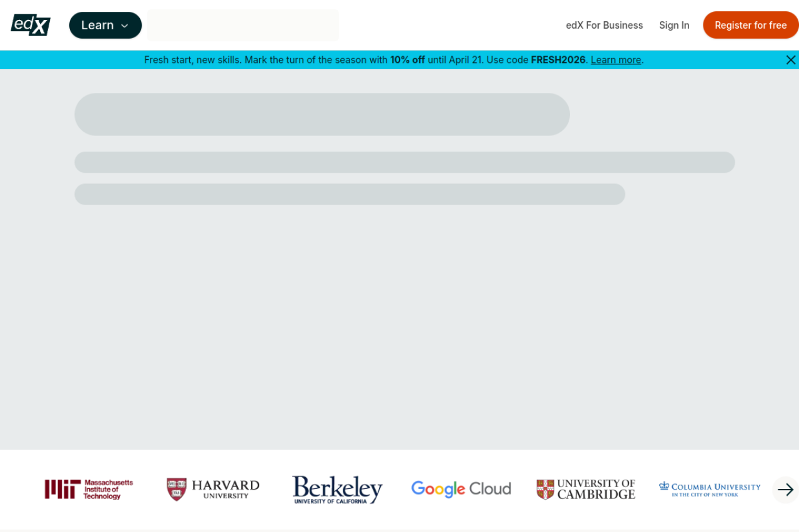Viewport: 799px width, 532px height.
Task: Open the MIT partner logo
Action: pos(89,489)
